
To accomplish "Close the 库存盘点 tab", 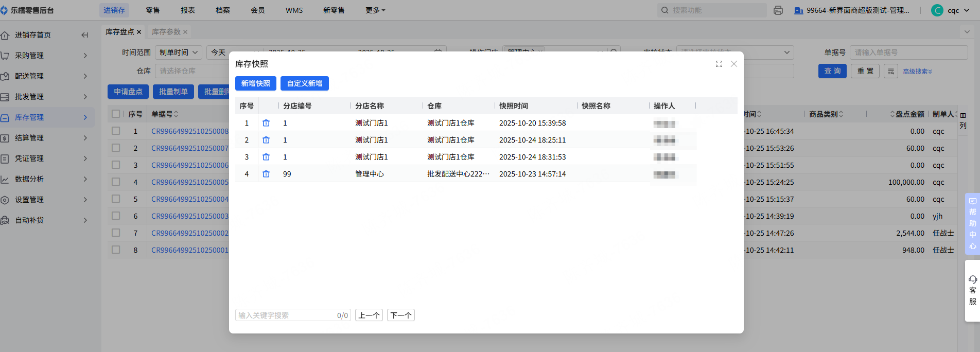I will (138, 32).
